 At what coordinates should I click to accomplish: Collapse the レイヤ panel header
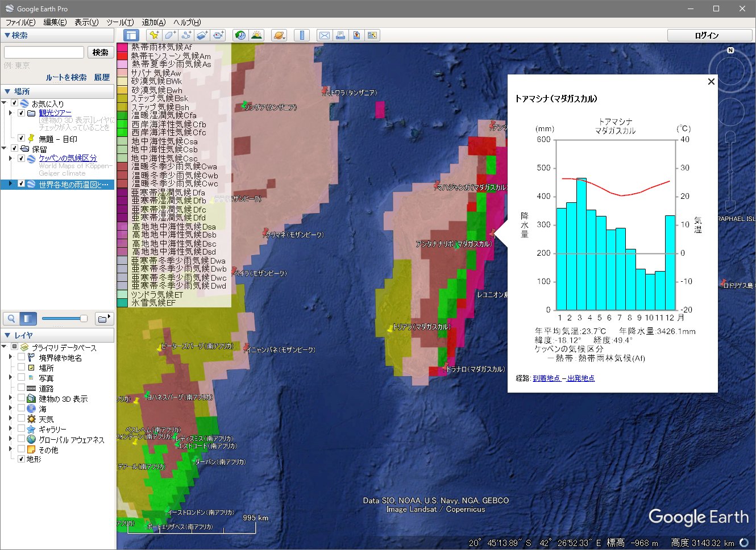coord(57,335)
